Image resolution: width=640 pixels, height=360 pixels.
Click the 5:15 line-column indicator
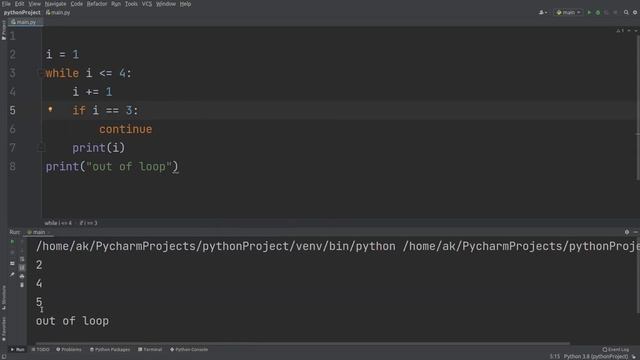click(x=555, y=357)
